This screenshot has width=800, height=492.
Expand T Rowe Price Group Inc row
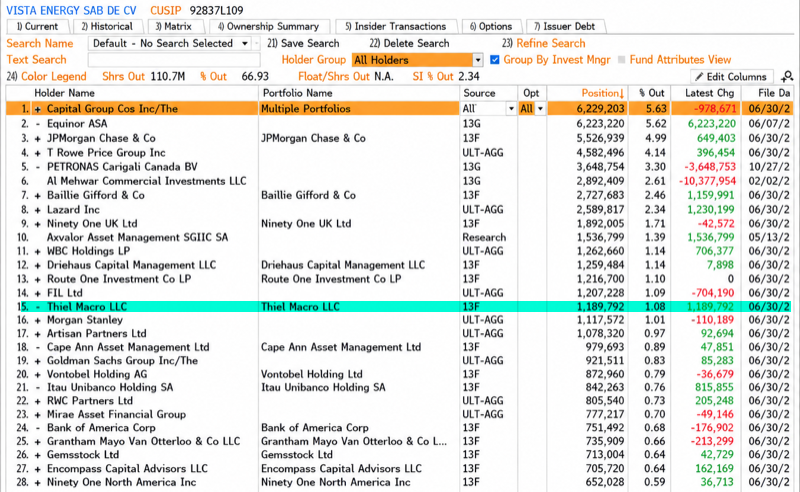click(38, 153)
